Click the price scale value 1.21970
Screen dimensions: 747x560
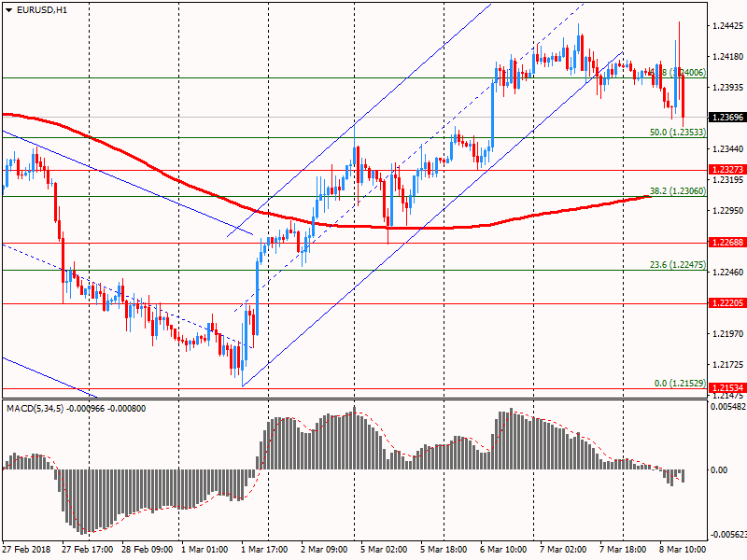[x=727, y=334]
